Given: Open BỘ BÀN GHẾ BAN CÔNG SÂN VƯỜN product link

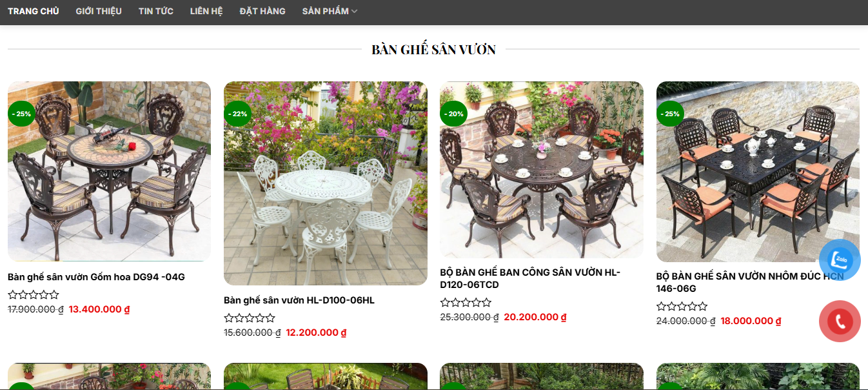Looking at the screenshot, I should (530, 278).
